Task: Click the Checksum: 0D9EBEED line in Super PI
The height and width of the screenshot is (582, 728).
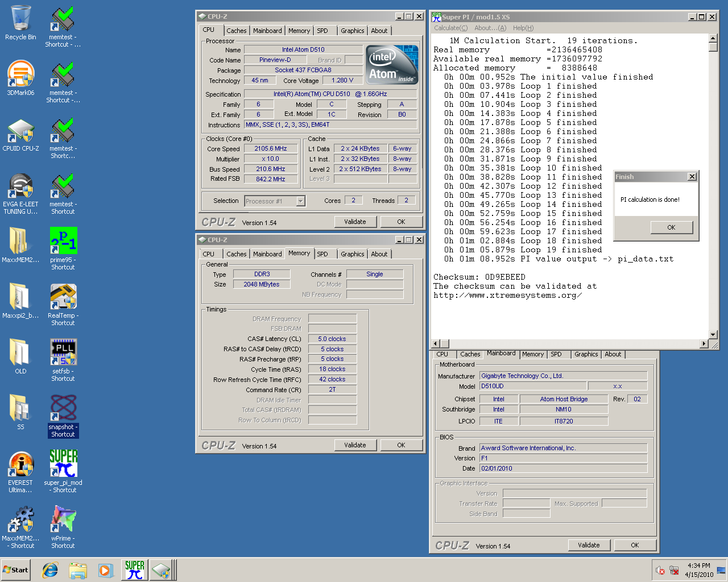Action: click(x=479, y=277)
